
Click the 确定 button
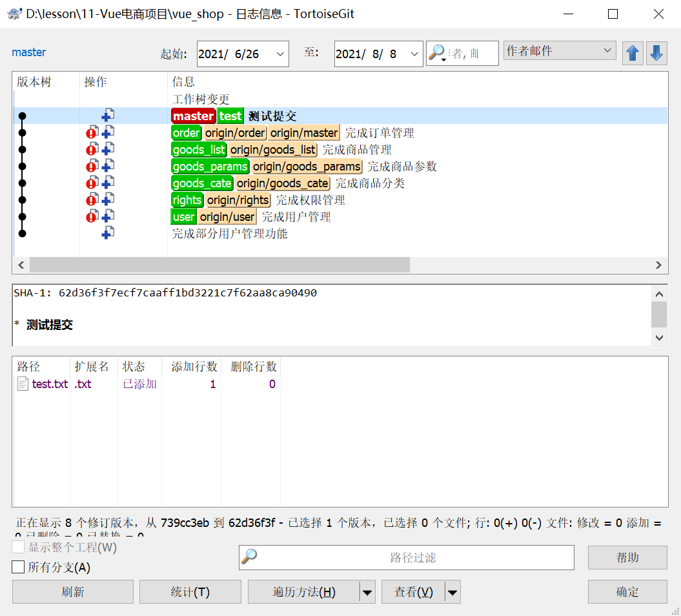[627, 592]
